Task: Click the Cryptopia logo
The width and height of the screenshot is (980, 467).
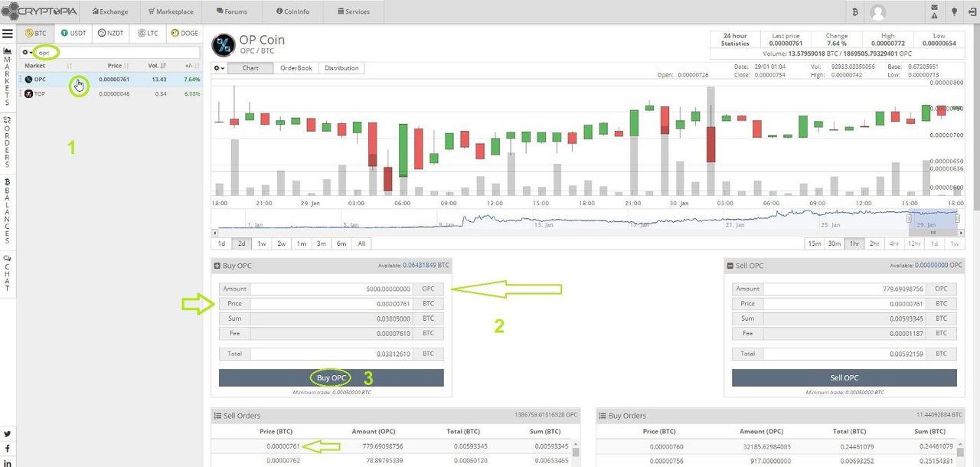Action: click(38, 11)
